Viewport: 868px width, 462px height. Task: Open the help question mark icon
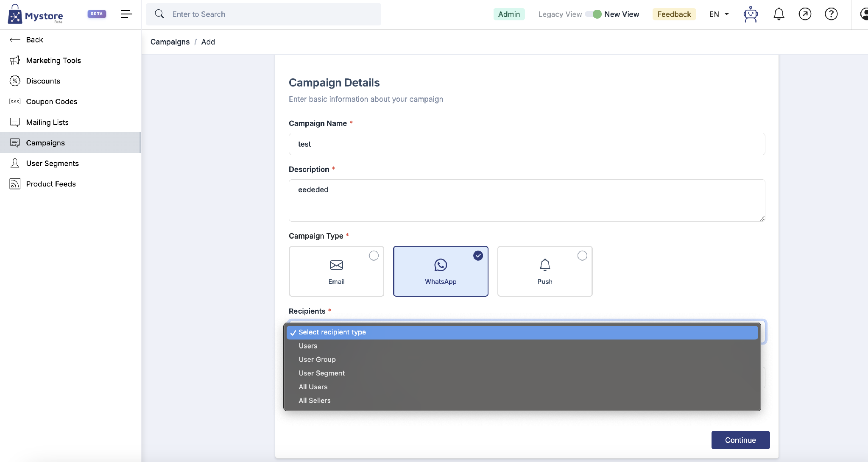pos(831,14)
